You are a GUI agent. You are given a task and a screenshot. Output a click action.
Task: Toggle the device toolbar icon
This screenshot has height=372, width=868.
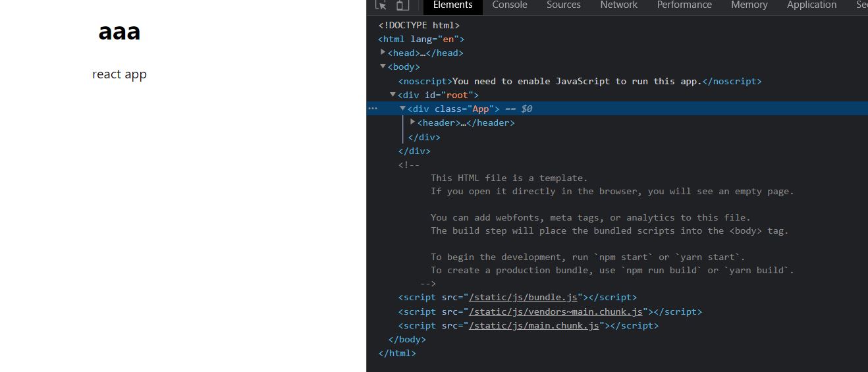pyautogui.click(x=402, y=5)
